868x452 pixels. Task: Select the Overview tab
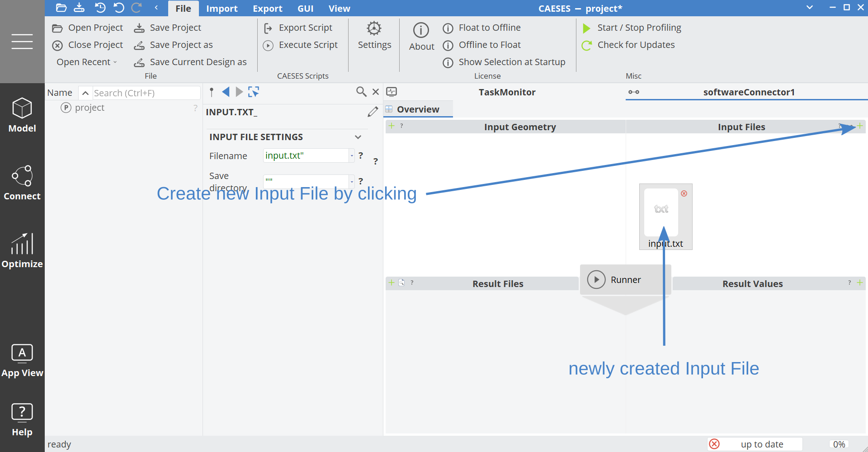(418, 109)
